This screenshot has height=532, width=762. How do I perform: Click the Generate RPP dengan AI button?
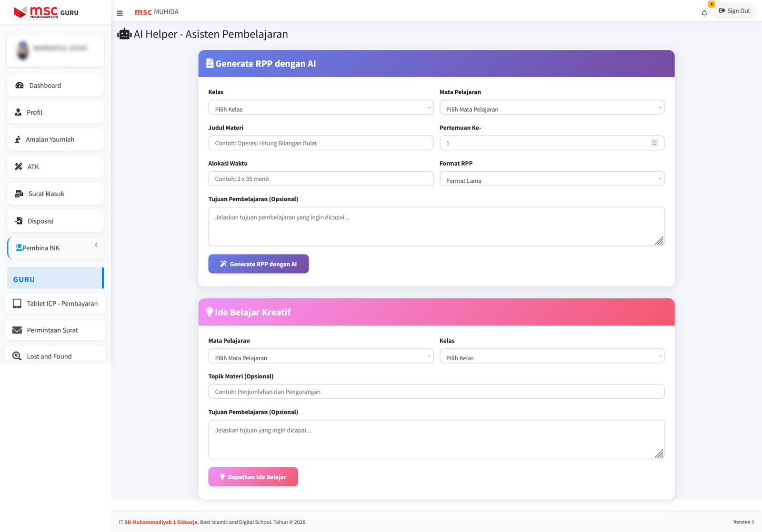[258, 264]
